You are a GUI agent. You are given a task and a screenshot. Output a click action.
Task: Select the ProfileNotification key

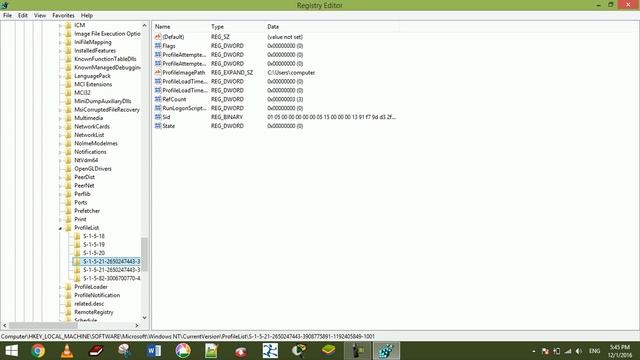(97, 295)
